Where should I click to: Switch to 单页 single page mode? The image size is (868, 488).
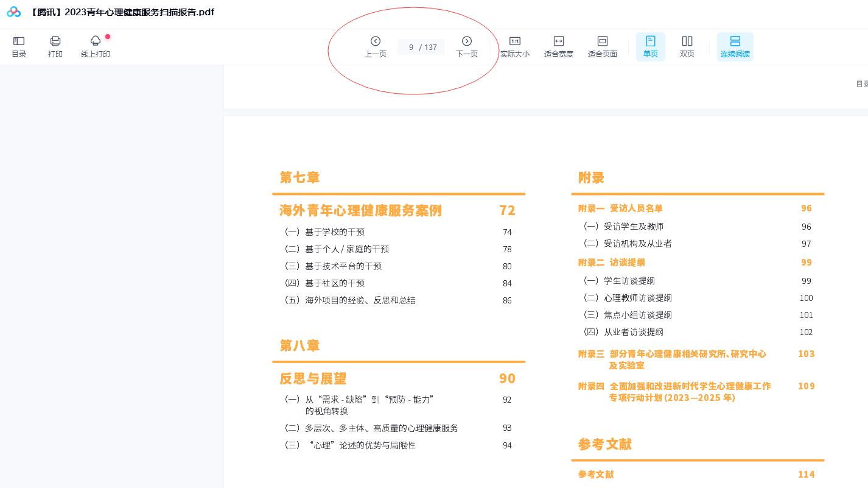click(x=650, y=47)
